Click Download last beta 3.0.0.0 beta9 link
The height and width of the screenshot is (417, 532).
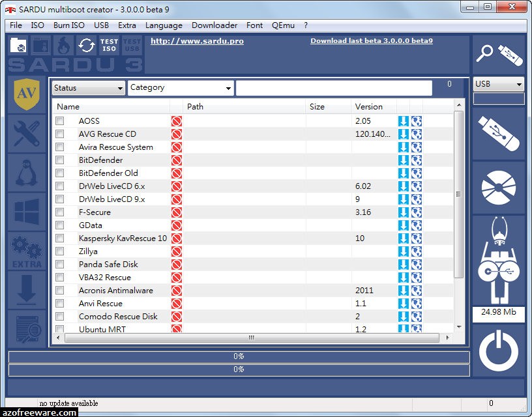(x=372, y=40)
